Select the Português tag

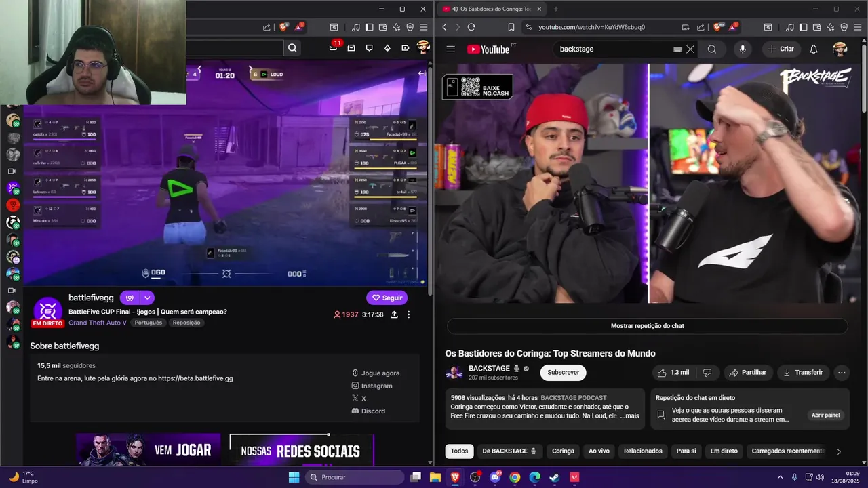(x=149, y=323)
